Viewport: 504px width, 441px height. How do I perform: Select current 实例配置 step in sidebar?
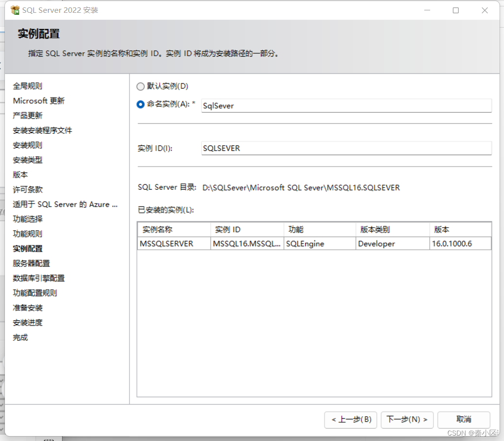point(28,248)
